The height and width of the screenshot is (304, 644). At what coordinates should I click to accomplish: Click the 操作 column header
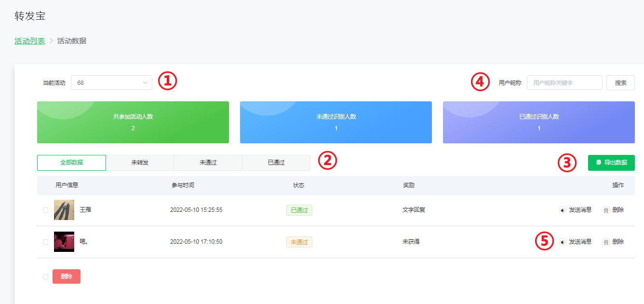618,186
